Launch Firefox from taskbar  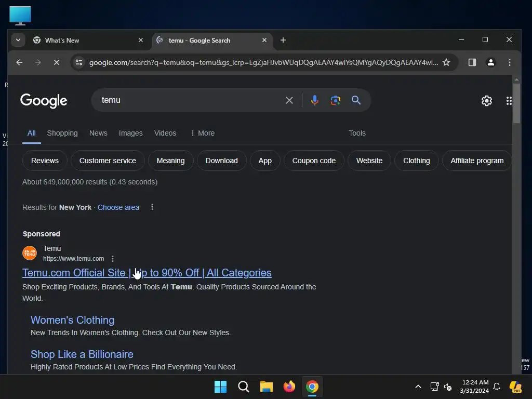click(289, 387)
